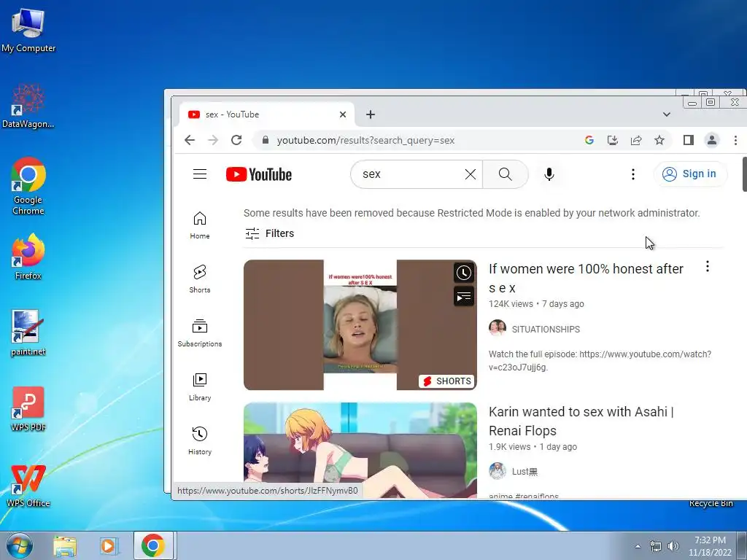Launch Firefox desktop shortcut
Screen dimensions: 747x560
coord(28,256)
